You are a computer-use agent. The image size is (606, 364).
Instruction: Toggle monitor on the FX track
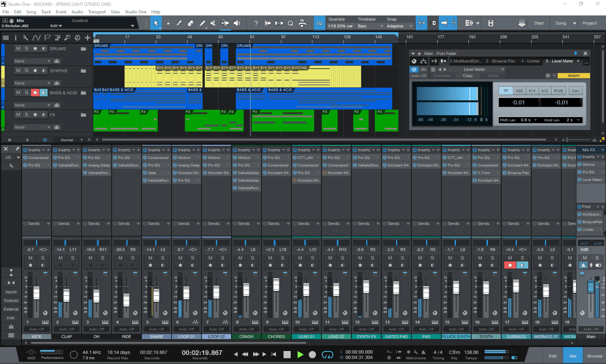[x=44, y=115]
